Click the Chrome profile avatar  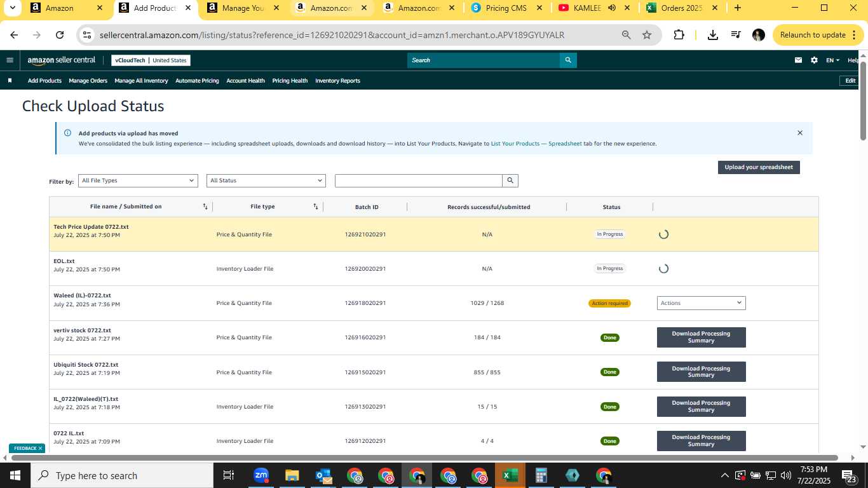tap(758, 35)
